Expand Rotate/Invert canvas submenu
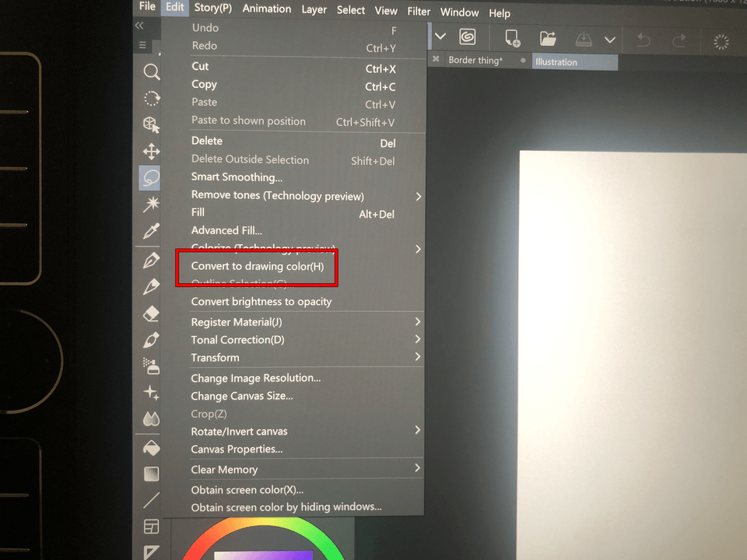 tap(417, 430)
